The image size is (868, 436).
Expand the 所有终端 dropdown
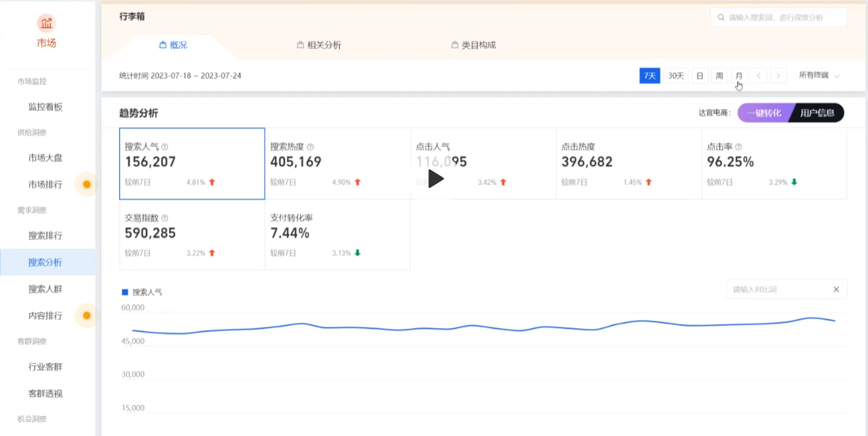[818, 75]
